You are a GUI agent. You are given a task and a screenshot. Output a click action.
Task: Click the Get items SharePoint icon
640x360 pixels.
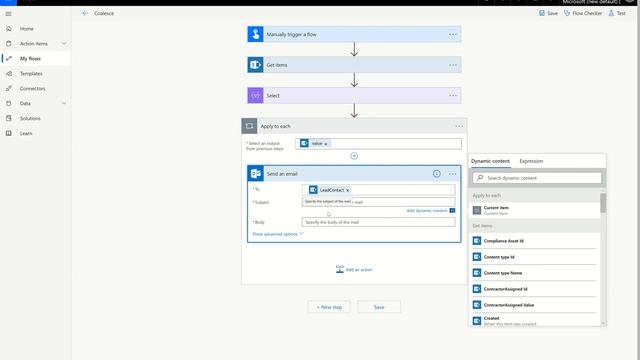pos(256,65)
